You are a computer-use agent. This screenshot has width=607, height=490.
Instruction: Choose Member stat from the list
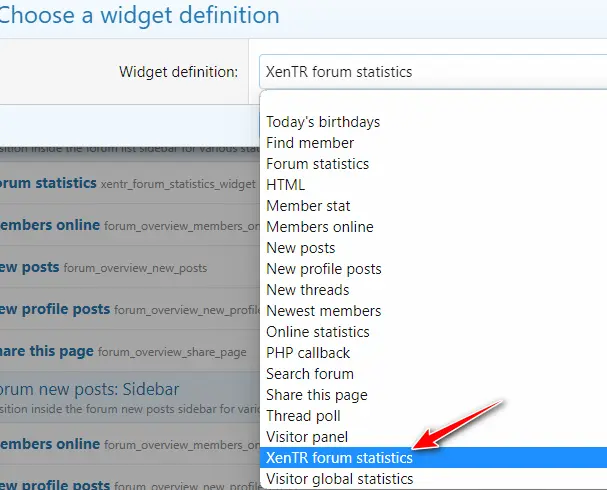[308, 206]
